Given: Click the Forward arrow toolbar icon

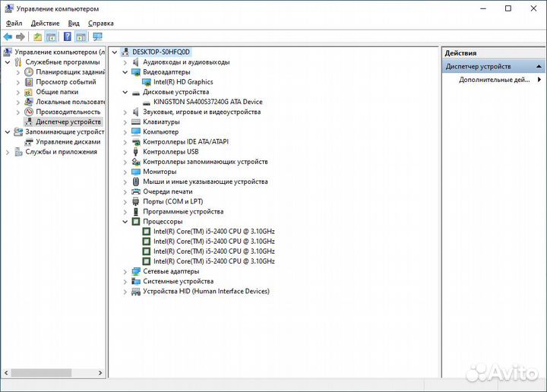Looking at the screenshot, I should pos(21,36).
